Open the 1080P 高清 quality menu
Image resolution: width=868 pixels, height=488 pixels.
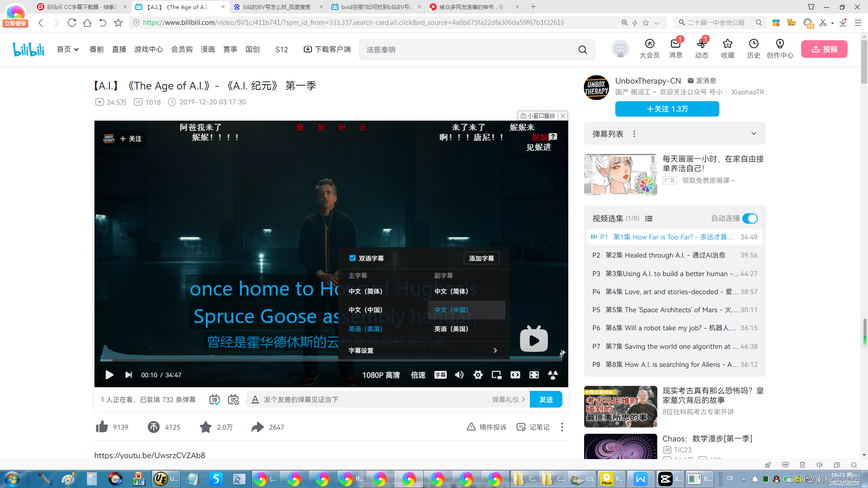coord(381,375)
